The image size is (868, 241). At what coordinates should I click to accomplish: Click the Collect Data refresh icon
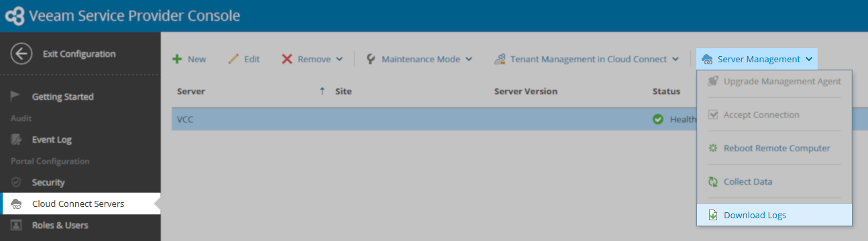coord(713,181)
